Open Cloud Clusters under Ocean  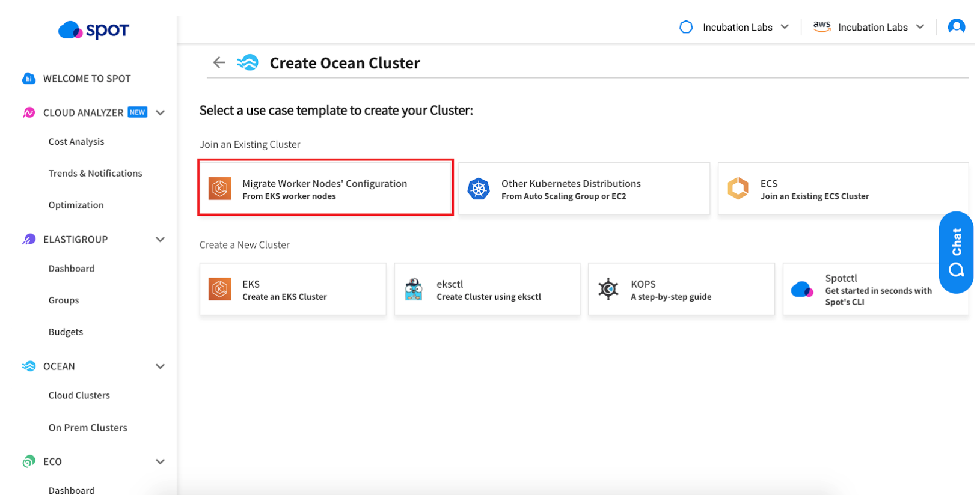click(x=79, y=395)
